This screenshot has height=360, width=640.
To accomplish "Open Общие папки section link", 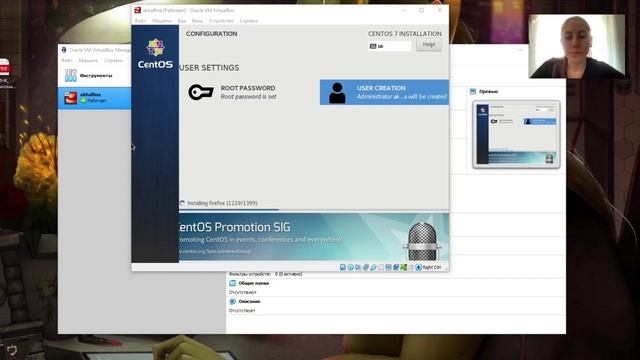I will pyautogui.click(x=253, y=283).
